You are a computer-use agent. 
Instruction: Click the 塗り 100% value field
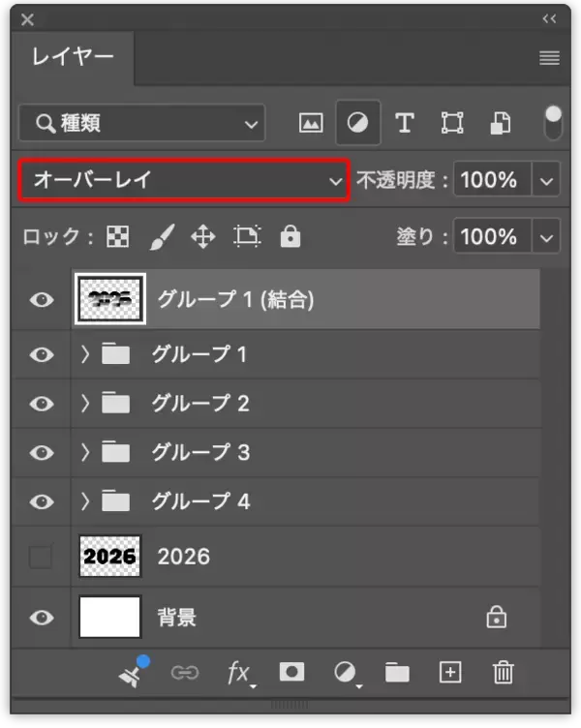[492, 237]
